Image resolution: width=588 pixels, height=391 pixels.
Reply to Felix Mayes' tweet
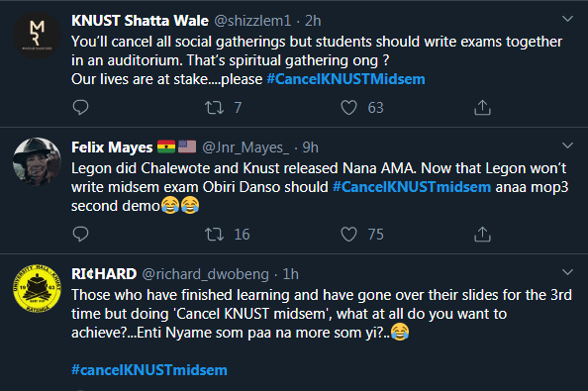point(80,235)
